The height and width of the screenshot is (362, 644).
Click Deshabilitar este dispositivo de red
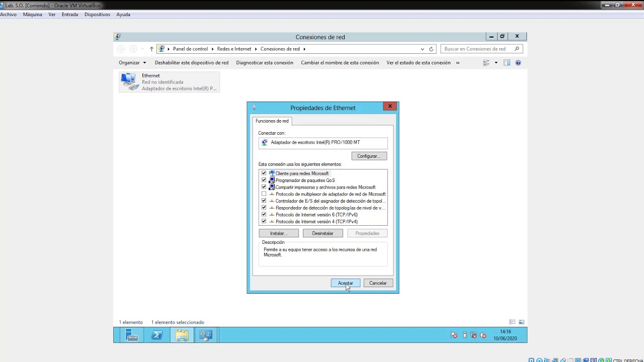tap(192, 63)
